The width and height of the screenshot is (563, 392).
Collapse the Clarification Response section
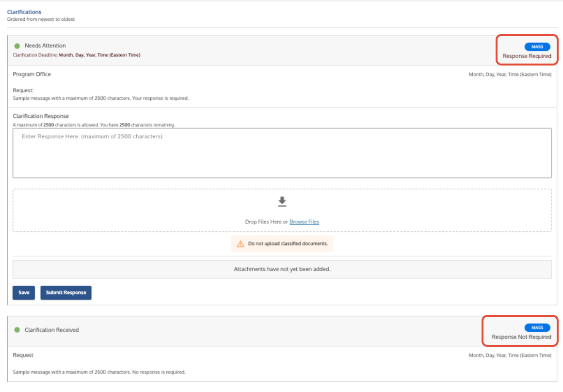pyautogui.click(x=41, y=116)
